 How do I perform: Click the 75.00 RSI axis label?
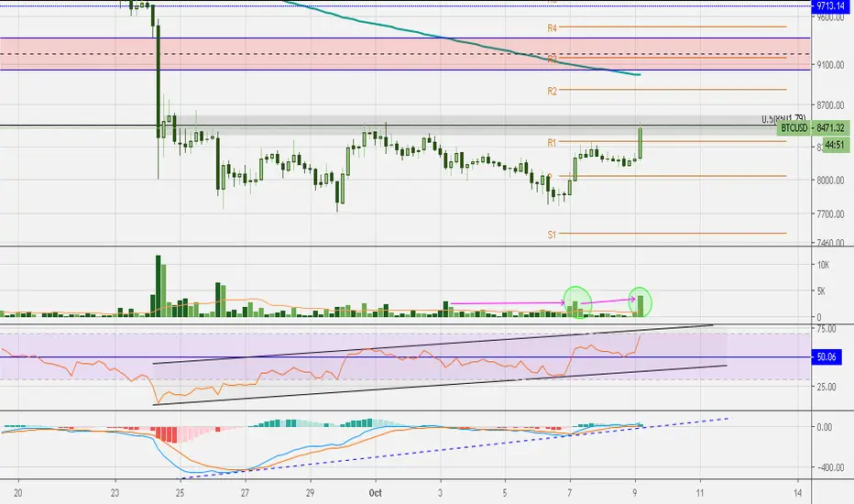tap(827, 329)
